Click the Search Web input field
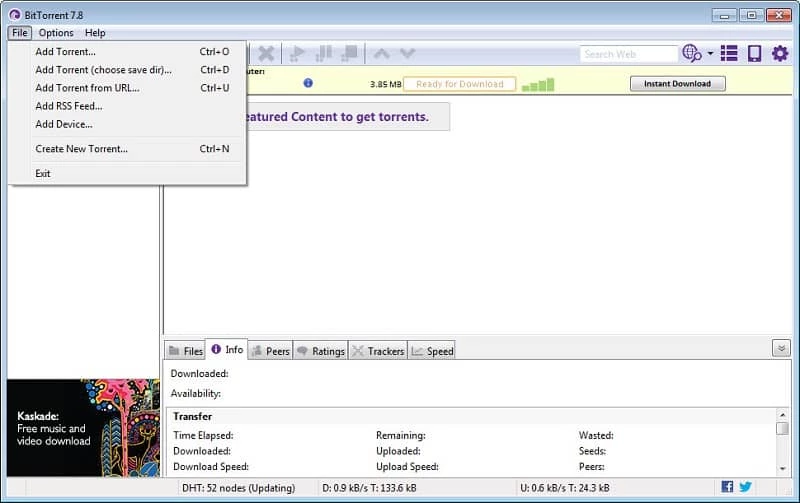Image resolution: width=800 pixels, height=503 pixels. [x=628, y=54]
